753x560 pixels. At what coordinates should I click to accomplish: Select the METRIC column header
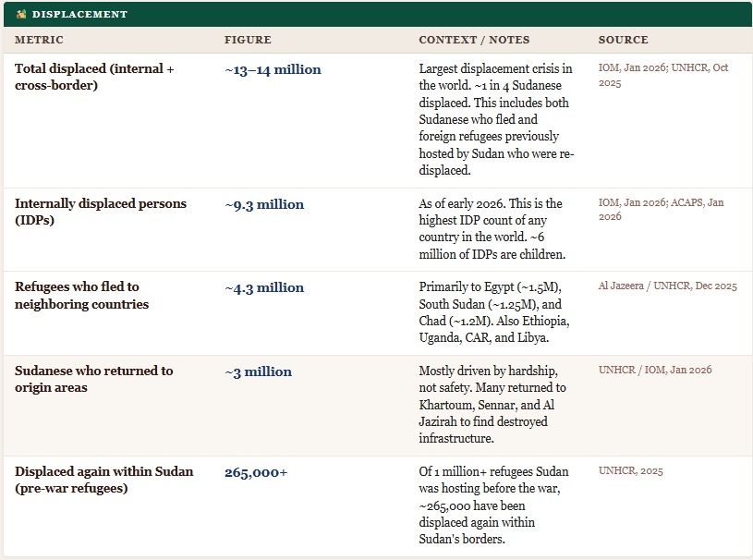pos(39,41)
